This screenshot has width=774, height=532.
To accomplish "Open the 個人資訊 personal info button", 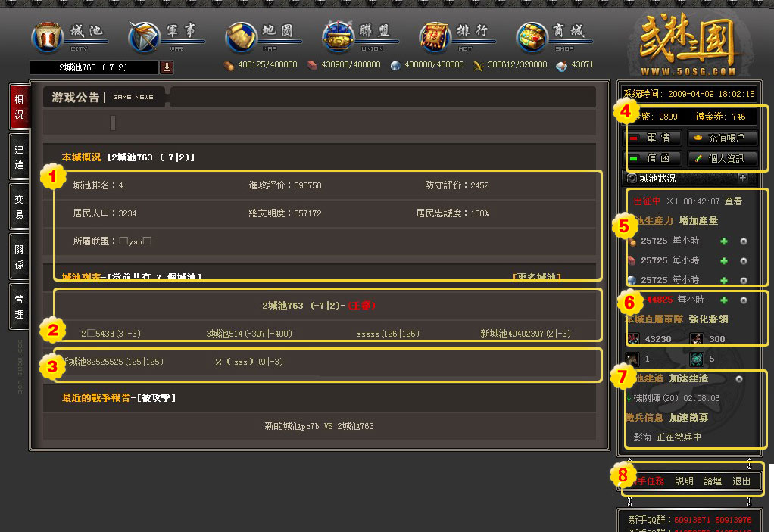I will [723, 158].
